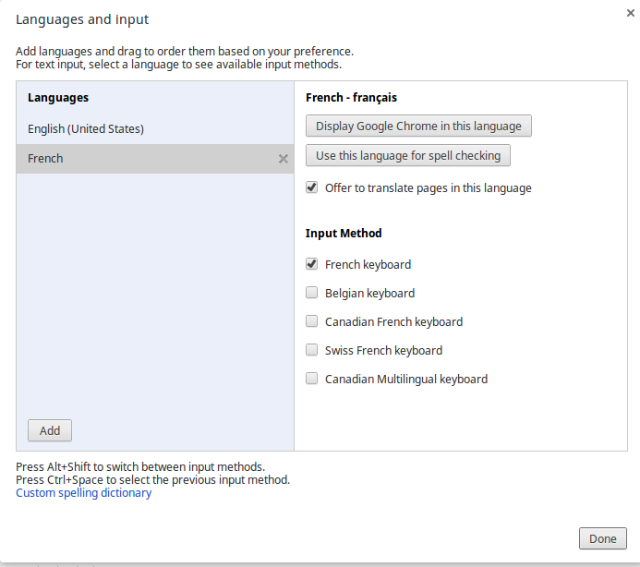Image resolution: width=640 pixels, height=567 pixels.
Task: Disable the French keyboard input method
Action: coord(312,265)
